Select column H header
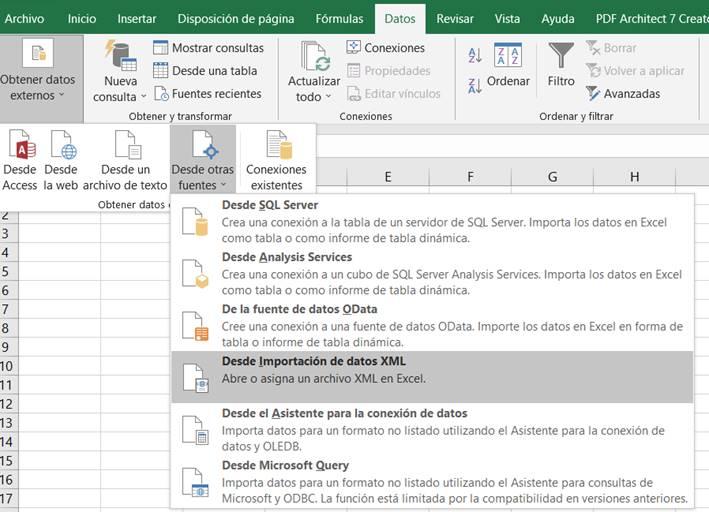The width and height of the screenshot is (709, 512). click(634, 177)
